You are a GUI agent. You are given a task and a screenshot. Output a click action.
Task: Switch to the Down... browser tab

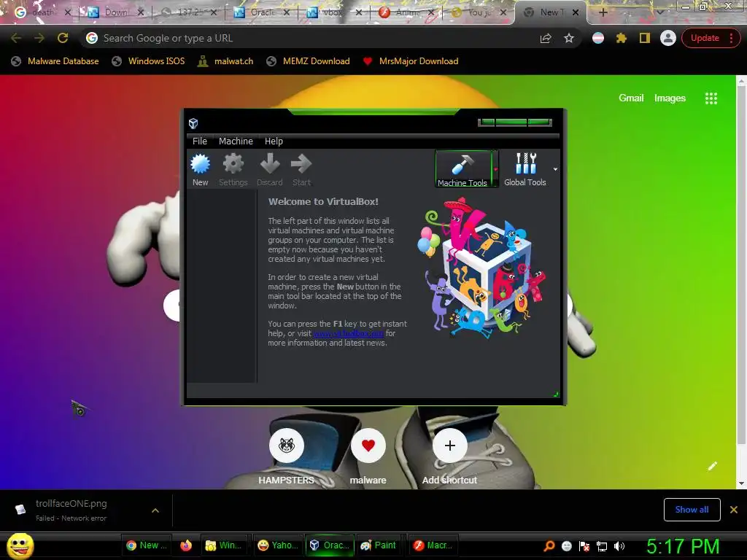click(x=115, y=12)
